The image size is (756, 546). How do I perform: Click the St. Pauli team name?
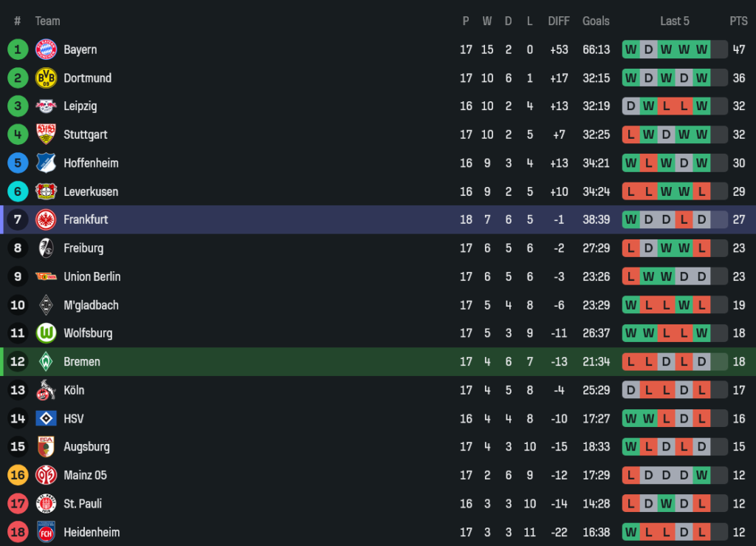[x=83, y=504]
